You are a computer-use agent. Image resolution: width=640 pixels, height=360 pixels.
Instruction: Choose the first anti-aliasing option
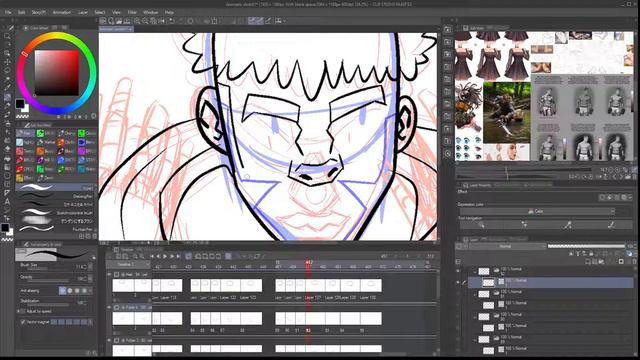[x=62, y=291]
